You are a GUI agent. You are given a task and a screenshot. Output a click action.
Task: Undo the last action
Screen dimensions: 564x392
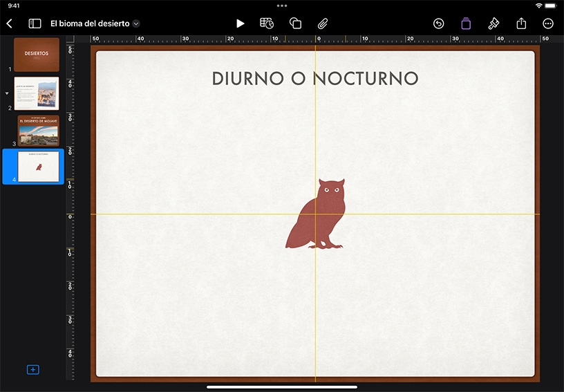click(x=438, y=24)
